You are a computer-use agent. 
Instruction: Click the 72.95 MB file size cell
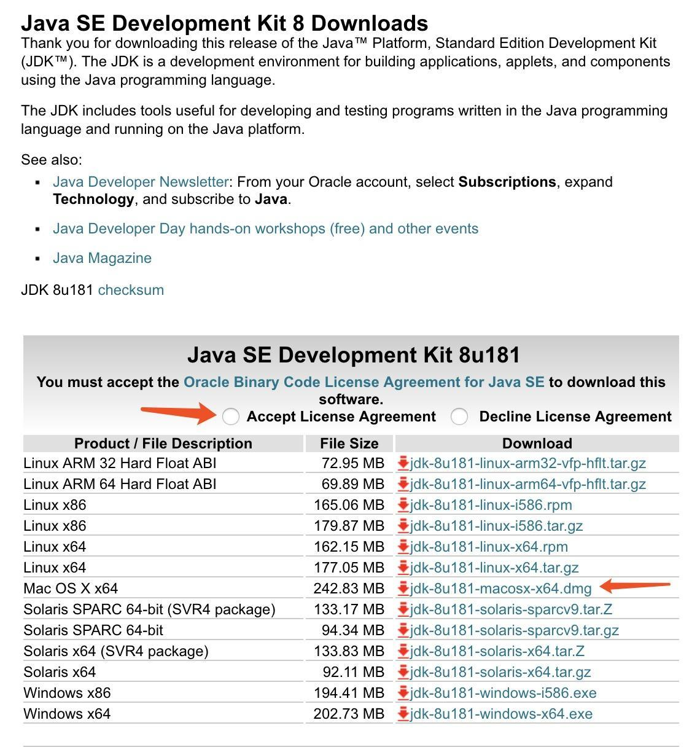pos(353,463)
